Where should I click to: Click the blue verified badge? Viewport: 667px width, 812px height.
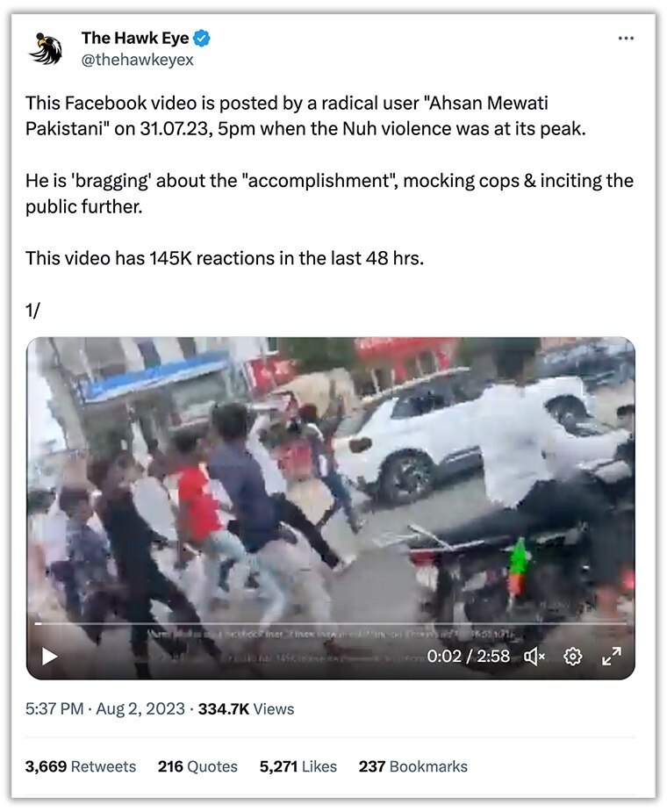click(202, 39)
